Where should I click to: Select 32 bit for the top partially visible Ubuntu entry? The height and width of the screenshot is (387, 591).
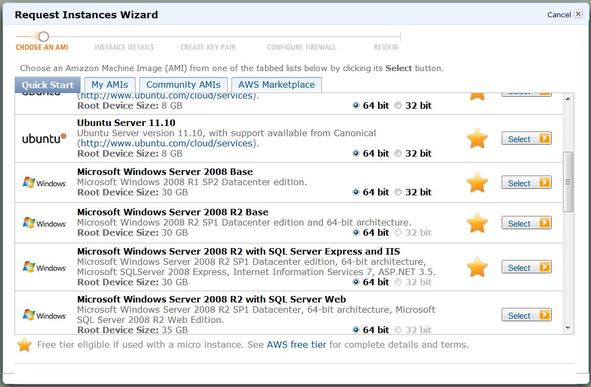[x=398, y=106]
